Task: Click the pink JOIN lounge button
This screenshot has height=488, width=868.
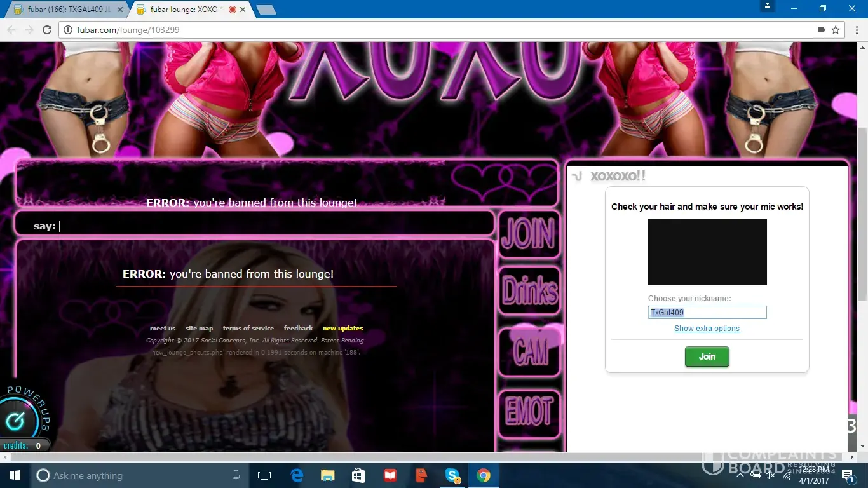Action: [x=529, y=234]
